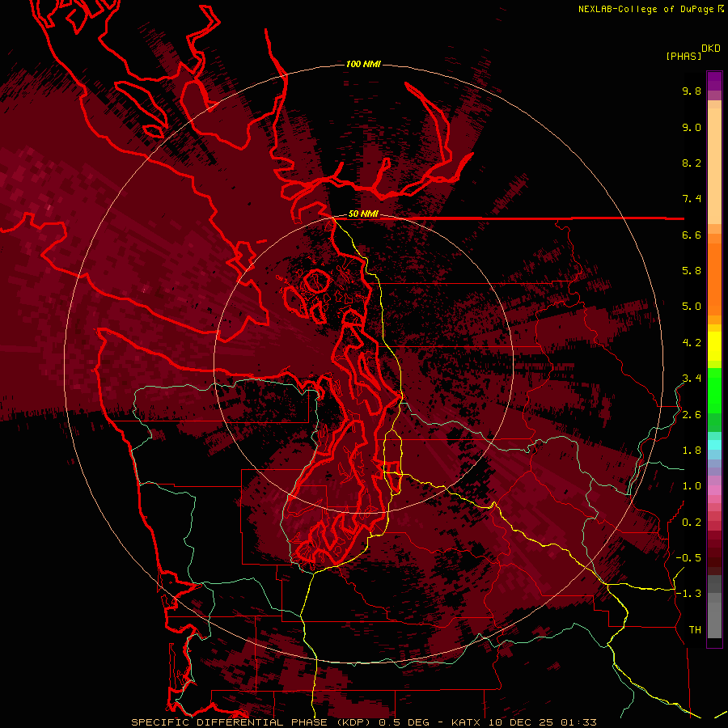Click the -1.3 value on the legend

click(688, 594)
